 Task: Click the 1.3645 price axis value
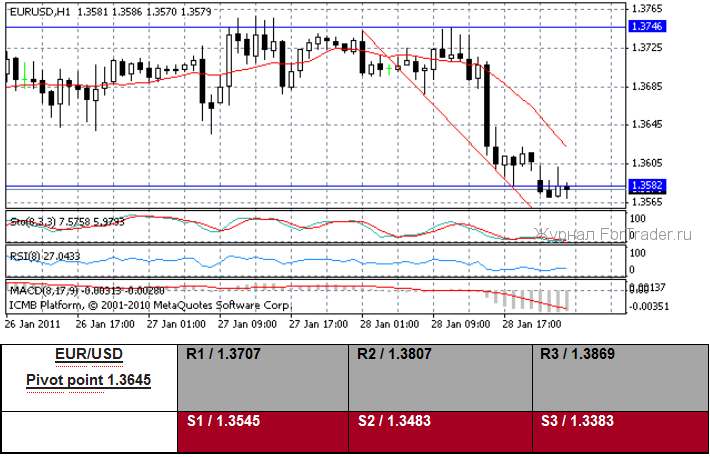[x=647, y=124]
